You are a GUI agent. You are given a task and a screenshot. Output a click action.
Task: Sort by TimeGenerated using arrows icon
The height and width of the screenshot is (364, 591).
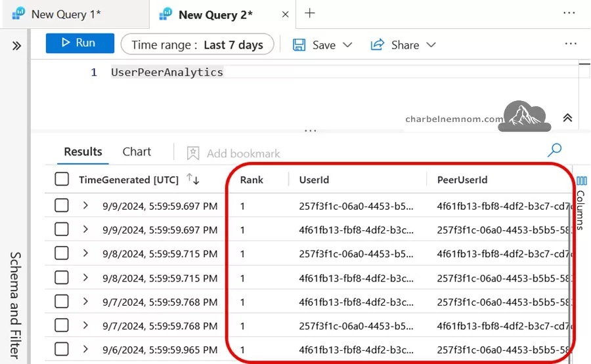(192, 179)
